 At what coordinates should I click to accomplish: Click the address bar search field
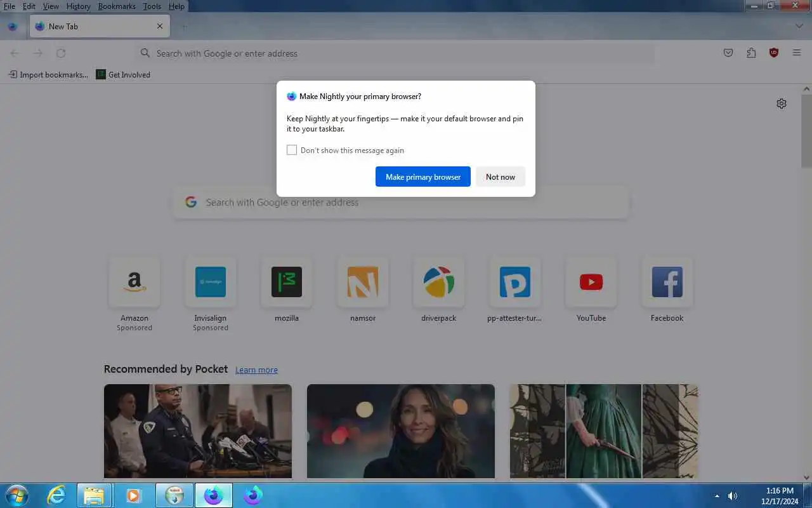pos(396,53)
